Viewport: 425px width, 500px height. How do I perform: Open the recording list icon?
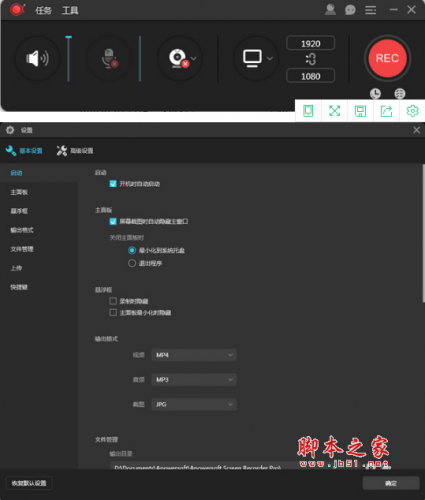click(x=400, y=94)
